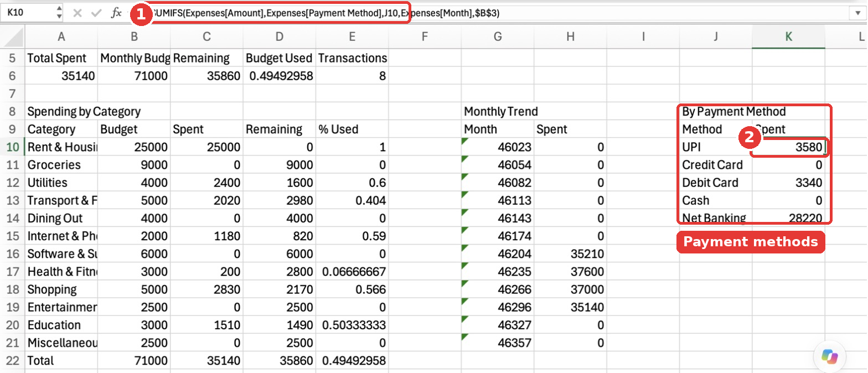Click the % Used value 0.404

click(352, 200)
